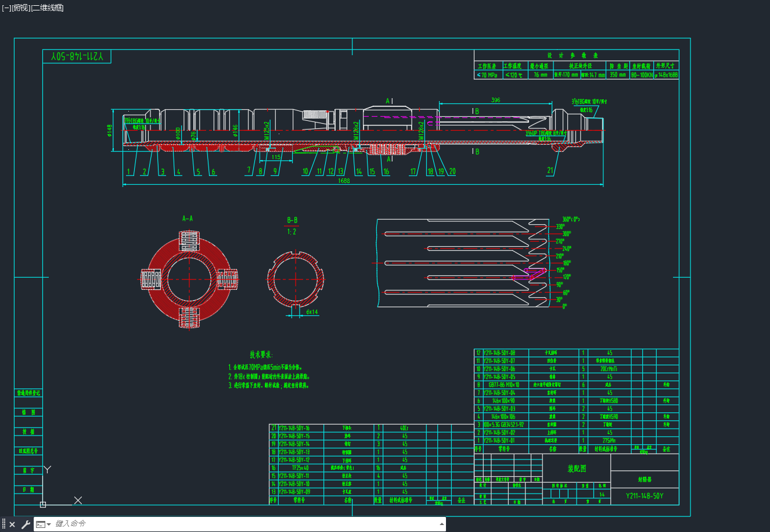Select the mirrored Y211-148-50Y corner label
Screen dimensions: 770x532
click(x=77, y=56)
